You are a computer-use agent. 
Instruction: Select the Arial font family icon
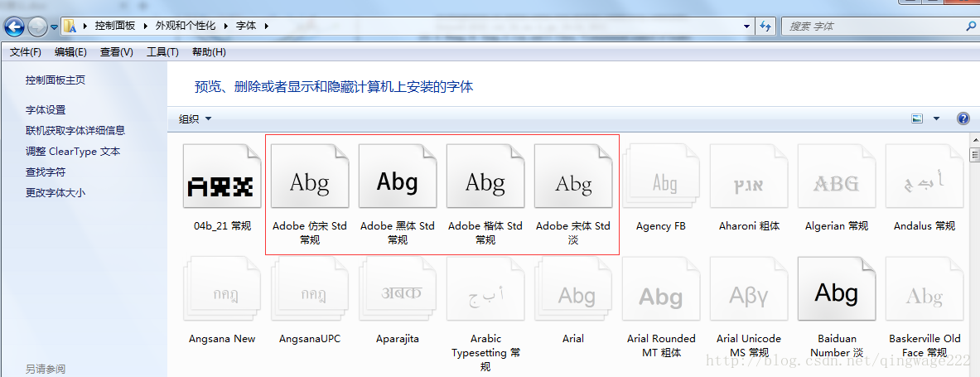573,289
